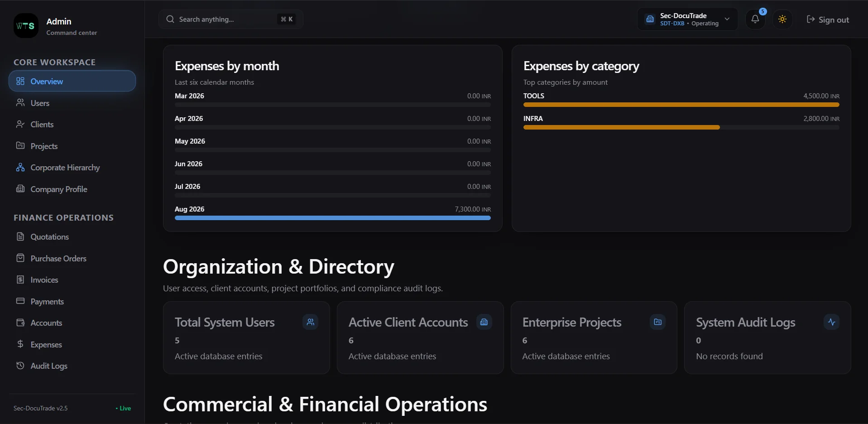The height and width of the screenshot is (424, 868).
Task: Click the "2,800.00 INR" amount
Action: coord(821,118)
